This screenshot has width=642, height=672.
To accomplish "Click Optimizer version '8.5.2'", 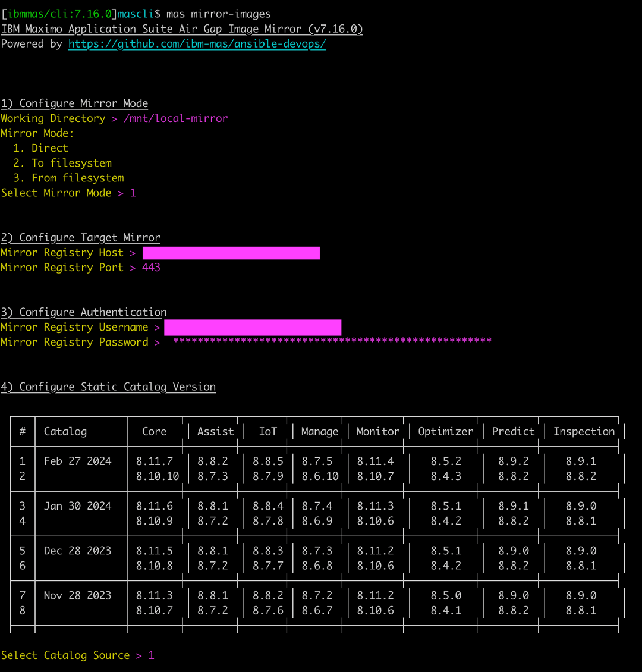I will 446,461.
